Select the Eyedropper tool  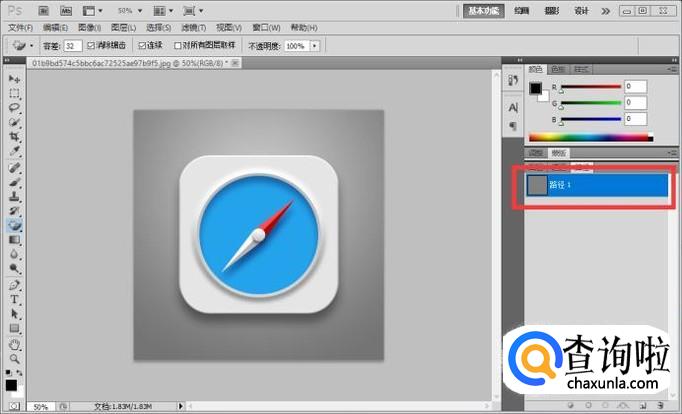pyautogui.click(x=14, y=151)
